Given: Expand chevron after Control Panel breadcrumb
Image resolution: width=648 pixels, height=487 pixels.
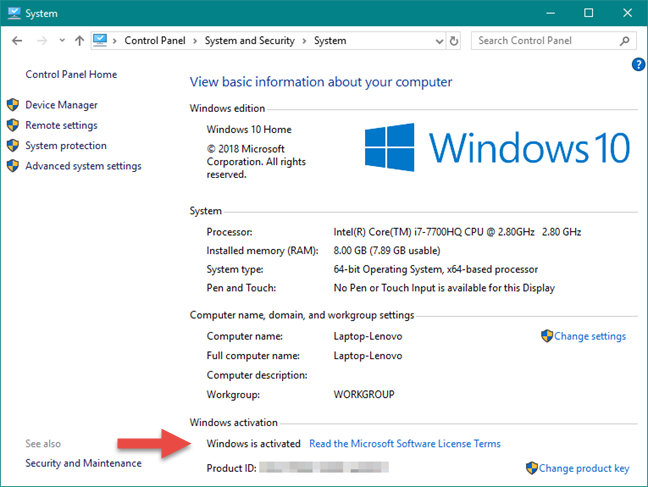Looking at the screenshot, I should [x=195, y=41].
